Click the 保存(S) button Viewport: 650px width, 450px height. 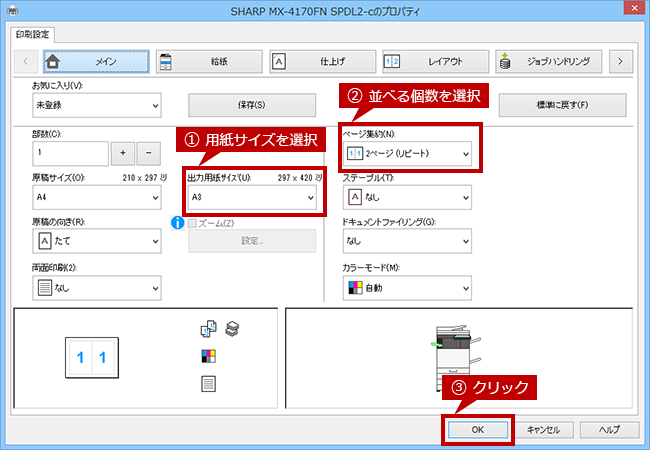pos(252,105)
